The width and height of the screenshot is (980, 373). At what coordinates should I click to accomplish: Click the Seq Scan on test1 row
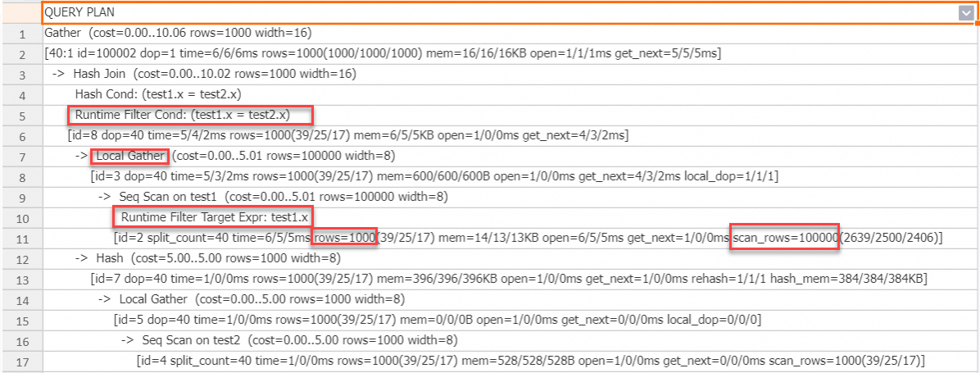pos(508,197)
